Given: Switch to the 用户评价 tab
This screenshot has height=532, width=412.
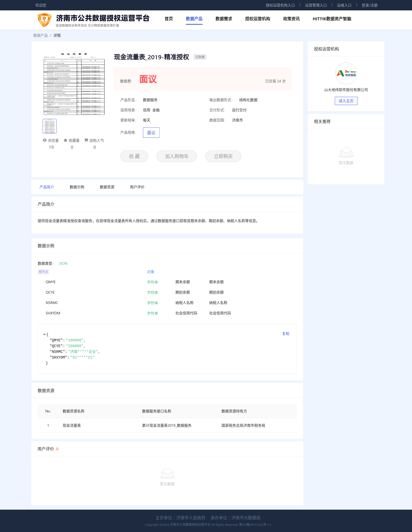Looking at the screenshot, I should [x=137, y=187].
